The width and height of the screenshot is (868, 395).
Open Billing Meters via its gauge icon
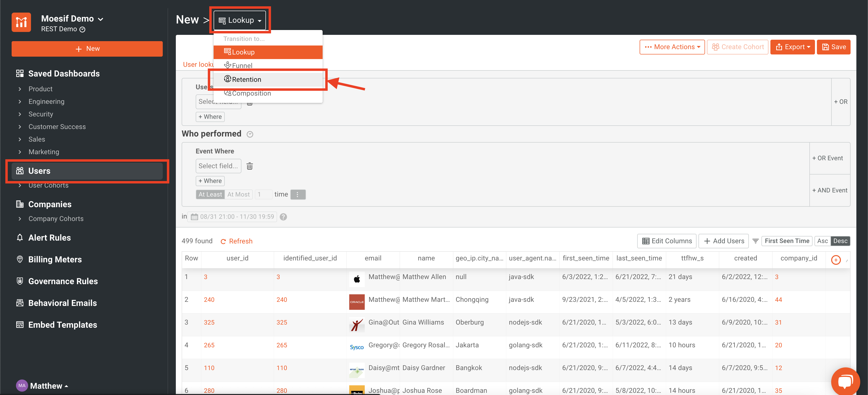click(20, 259)
